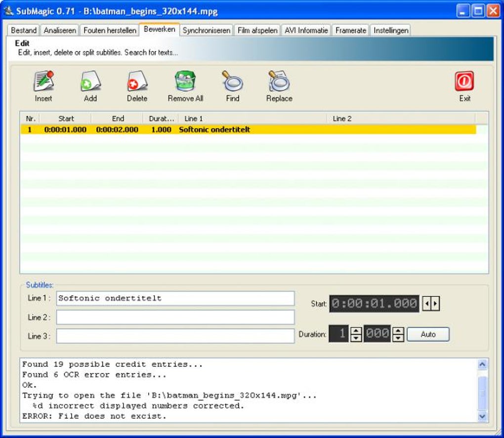Screen dimensions: 504x438
Task: Increase the duration seconds value
Action: (356, 331)
